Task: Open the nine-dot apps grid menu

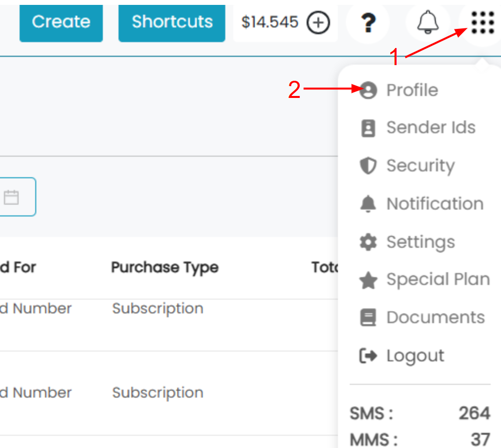Action: (483, 23)
